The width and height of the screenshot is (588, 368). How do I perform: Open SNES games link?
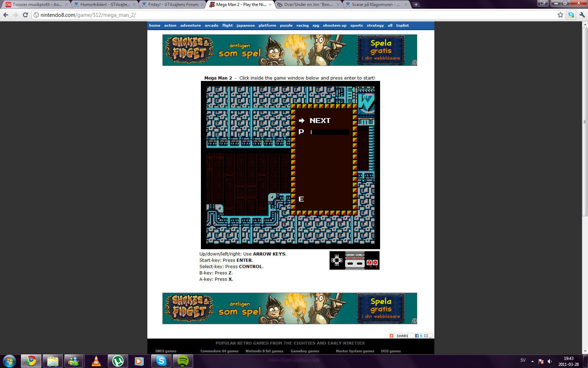166,351
